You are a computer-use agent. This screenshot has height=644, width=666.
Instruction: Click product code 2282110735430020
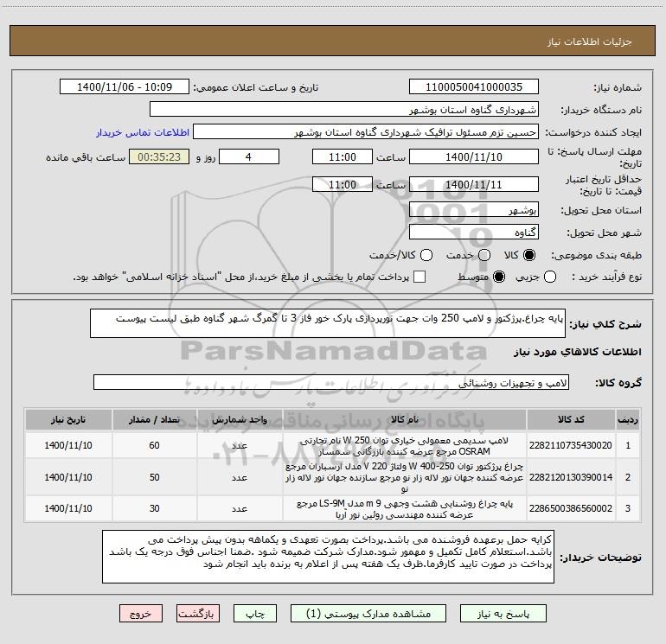(x=571, y=445)
